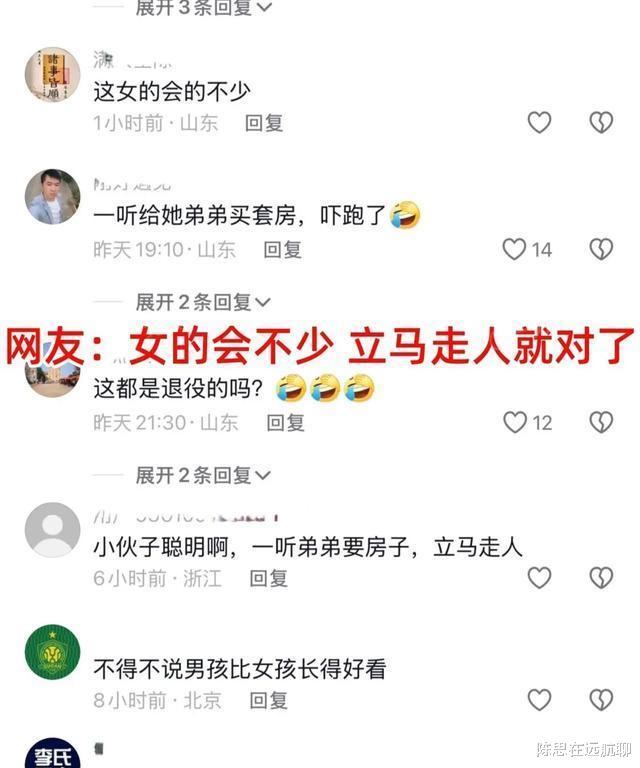Reply to the 6小时前 Zhejiang comment
The image size is (640, 768).
click(268, 578)
